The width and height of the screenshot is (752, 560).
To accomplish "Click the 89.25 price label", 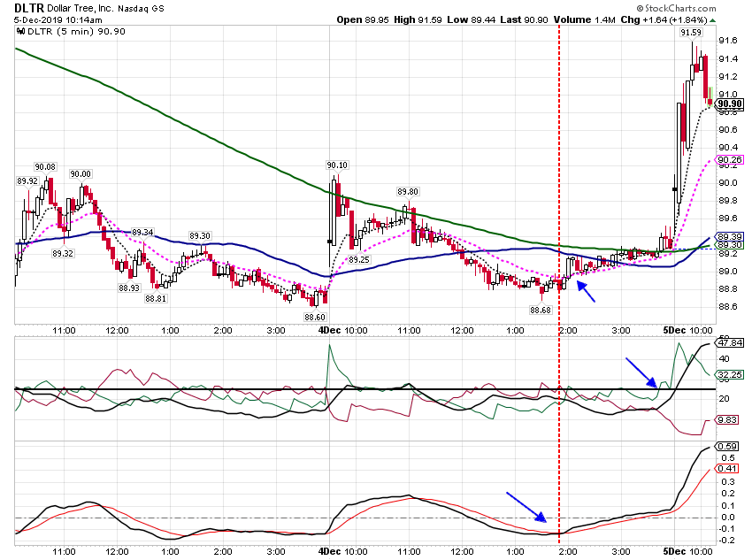I will 358,260.
